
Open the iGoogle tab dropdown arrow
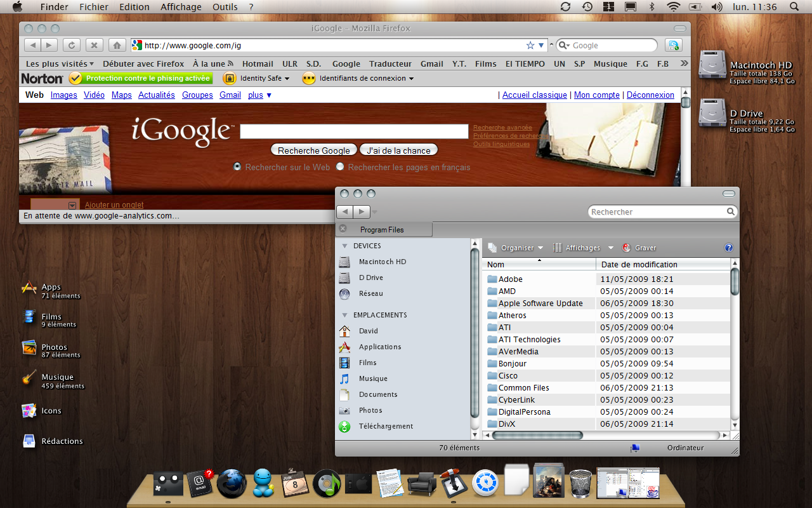(x=72, y=205)
